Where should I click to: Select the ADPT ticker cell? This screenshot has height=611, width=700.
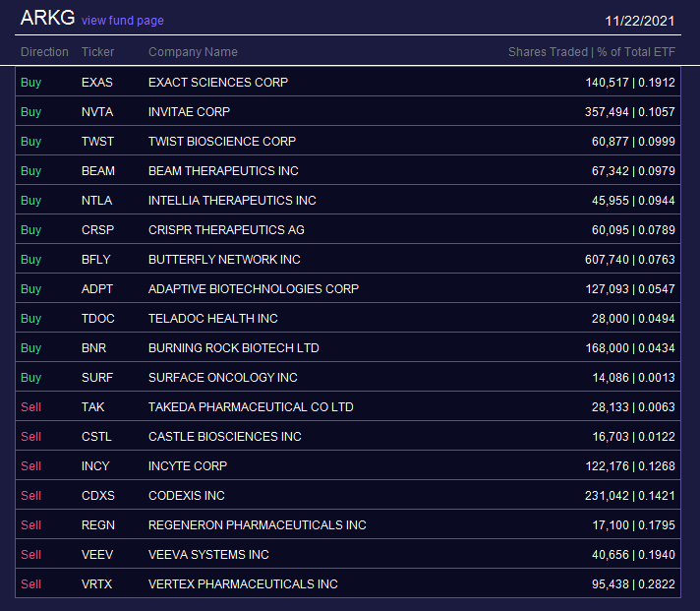click(x=97, y=288)
